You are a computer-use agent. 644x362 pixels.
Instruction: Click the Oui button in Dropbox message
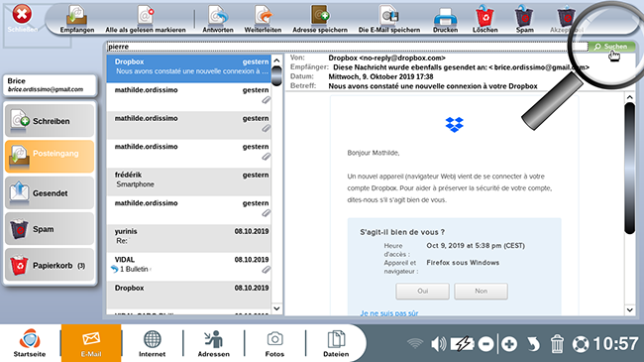pyautogui.click(x=422, y=292)
